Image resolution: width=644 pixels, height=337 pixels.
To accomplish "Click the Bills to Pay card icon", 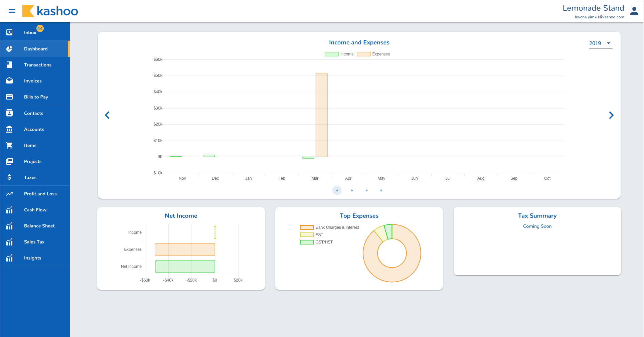I will point(9,97).
